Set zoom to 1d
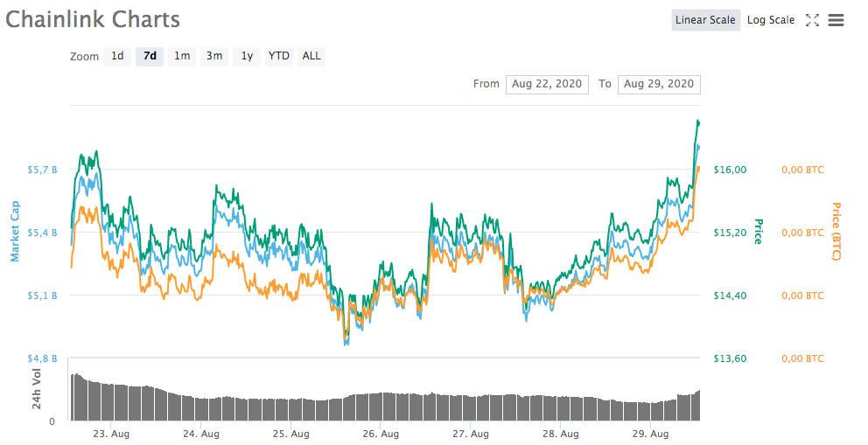Image resolution: width=868 pixels, height=445 pixels. pos(117,56)
